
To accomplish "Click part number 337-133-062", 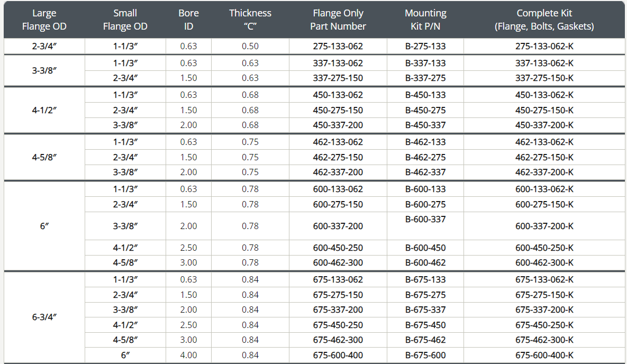I will (338, 63).
